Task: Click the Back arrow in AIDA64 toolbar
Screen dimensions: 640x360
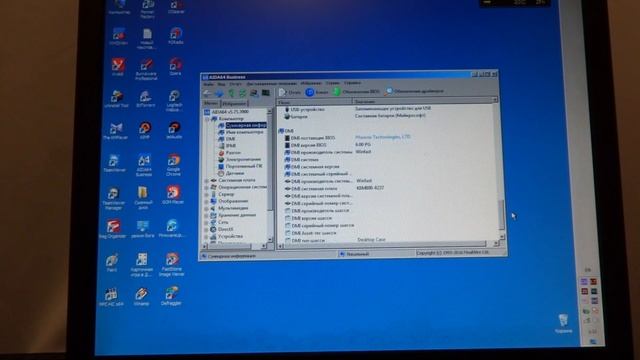Action: point(207,93)
